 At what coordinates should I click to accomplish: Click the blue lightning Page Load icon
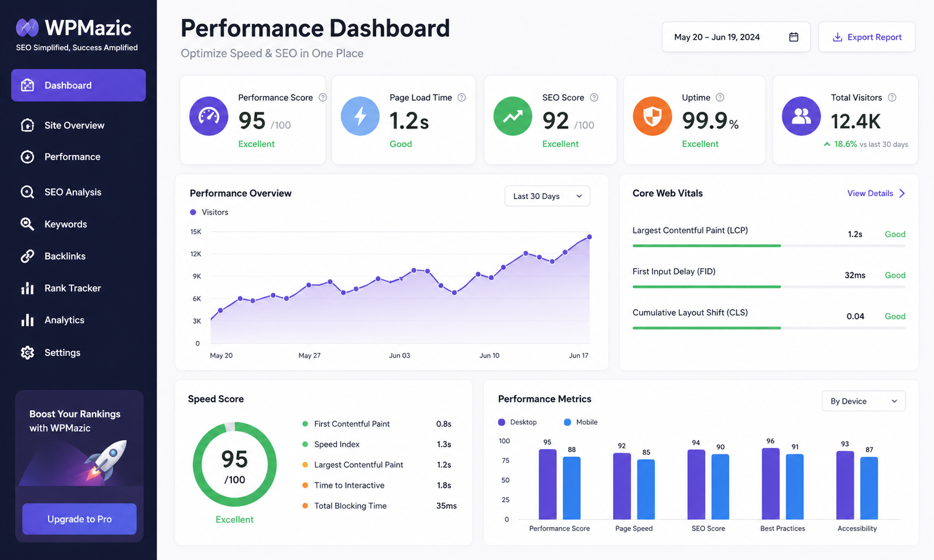coord(360,116)
